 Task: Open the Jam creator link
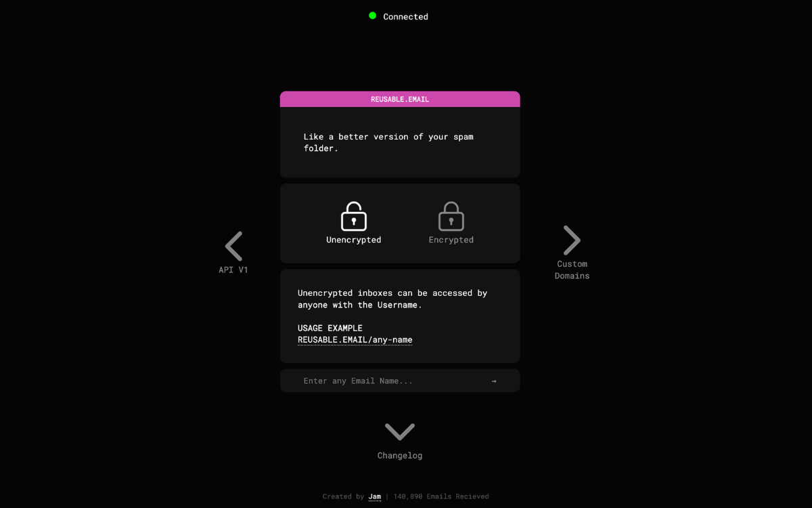click(x=374, y=496)
